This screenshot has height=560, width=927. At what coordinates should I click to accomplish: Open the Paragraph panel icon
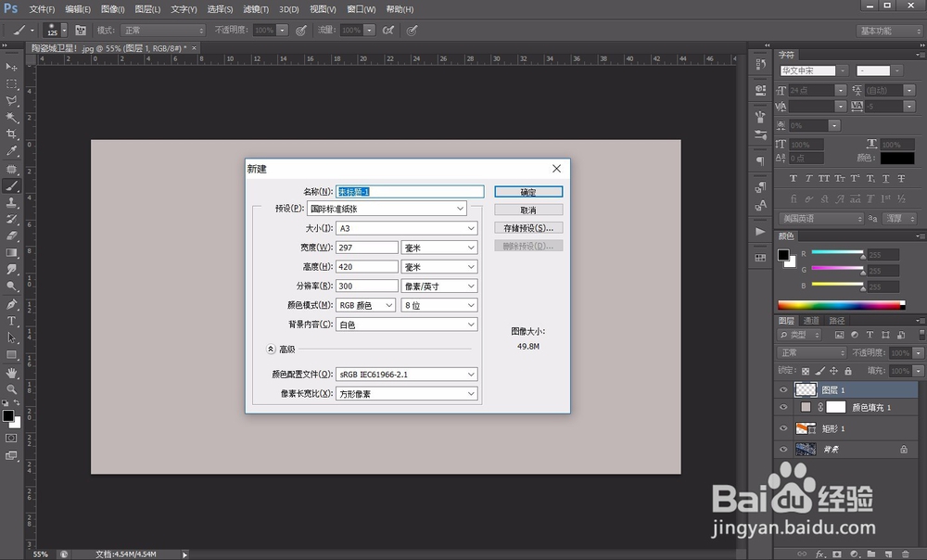click(761, 160)
